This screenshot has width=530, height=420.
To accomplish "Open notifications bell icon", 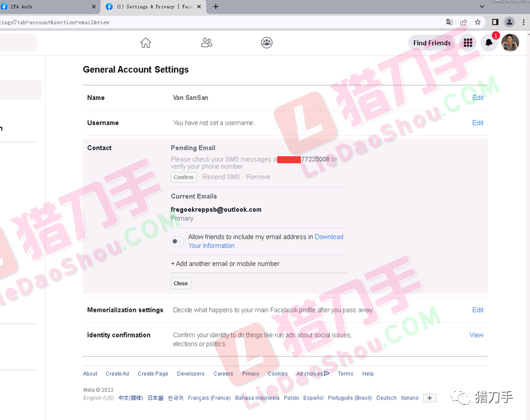I will pyautogui.click(x=489, y=43).
